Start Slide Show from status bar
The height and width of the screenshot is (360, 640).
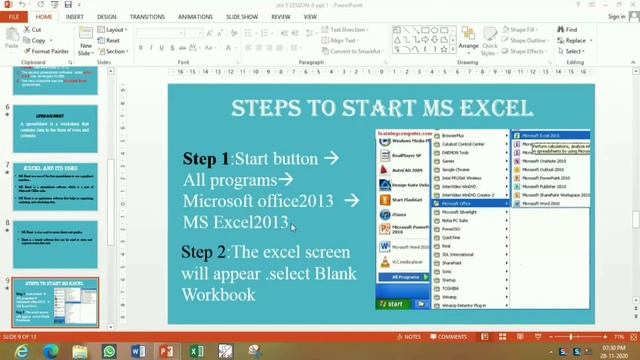(x=538, y=337)
